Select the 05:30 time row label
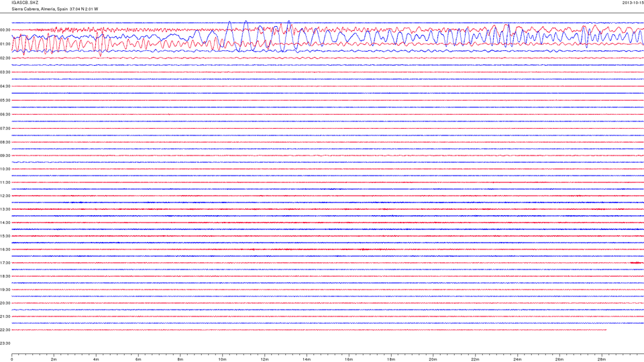This screenshot has width=644, height=362. coord(5,100)
